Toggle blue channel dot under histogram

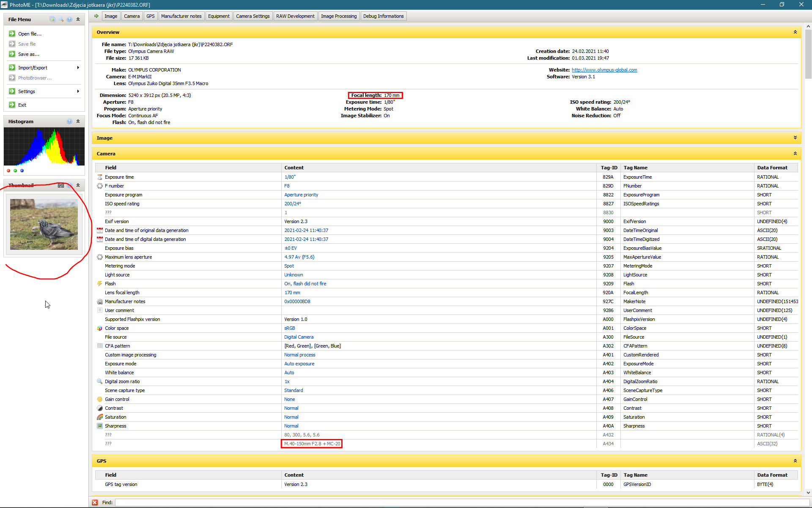click(22, 171)
